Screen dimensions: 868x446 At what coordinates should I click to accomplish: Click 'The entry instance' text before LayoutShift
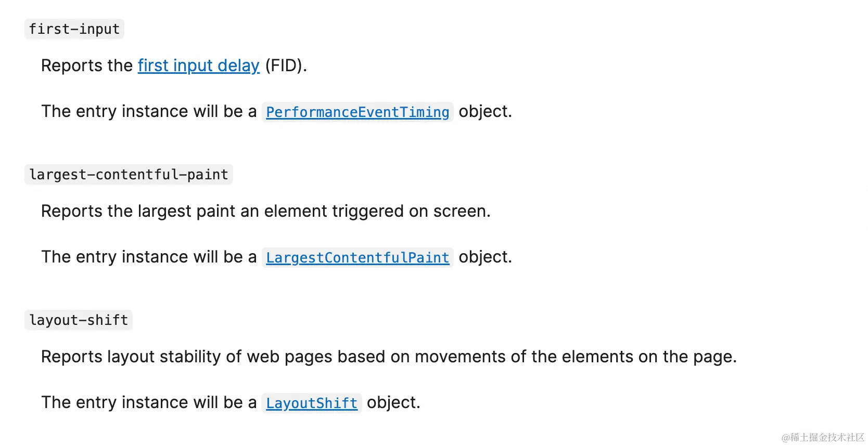148,403
